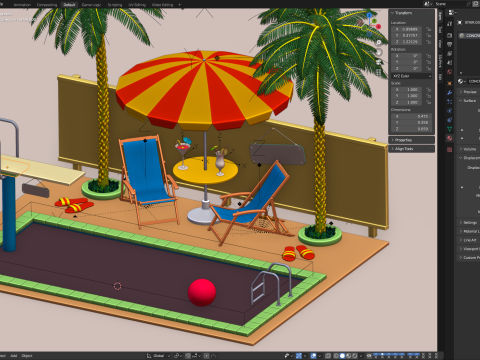Edit the Location X value field
The height and width of the screenshot is (360, 480).
[407, 29]
